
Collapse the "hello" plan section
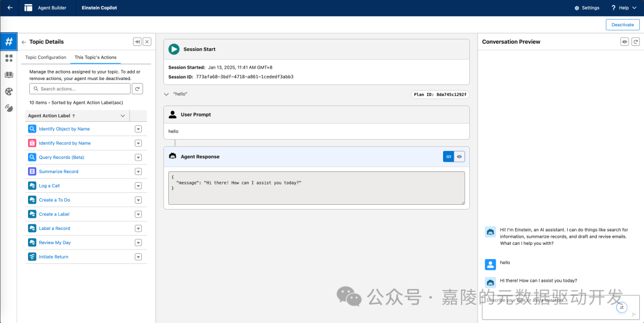[166, 94]
